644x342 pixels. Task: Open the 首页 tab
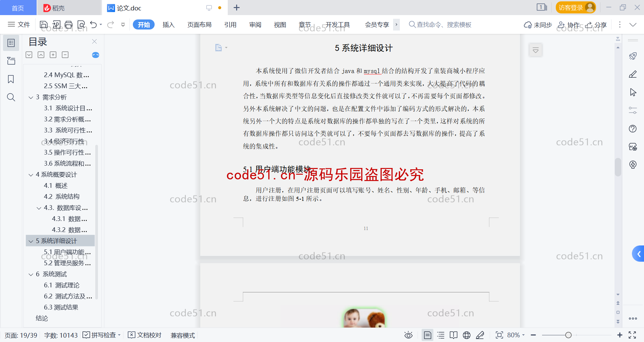pos(18,8)
